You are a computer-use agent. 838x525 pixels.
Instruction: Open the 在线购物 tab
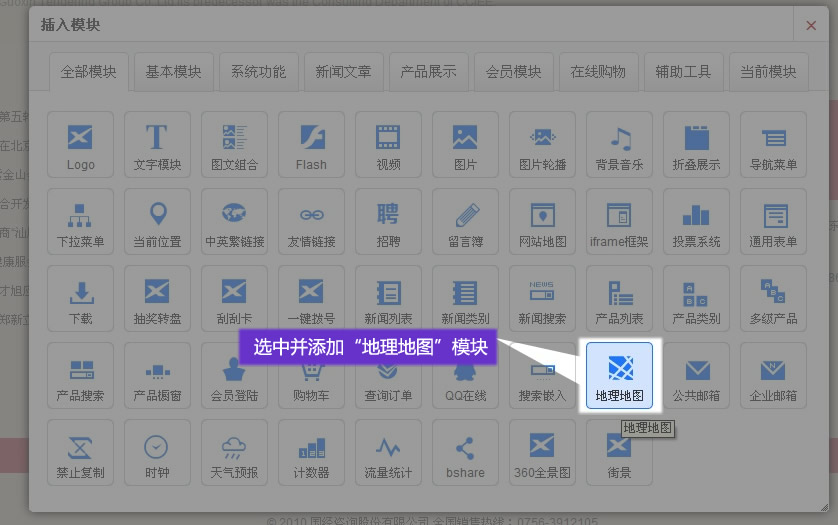coord(598,72)
